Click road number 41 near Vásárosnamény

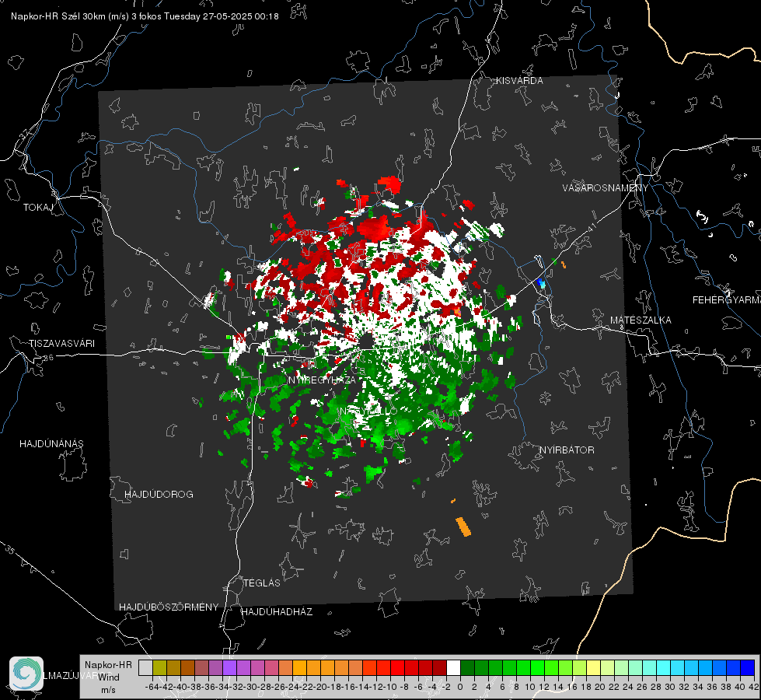click(x=591, y=226)
